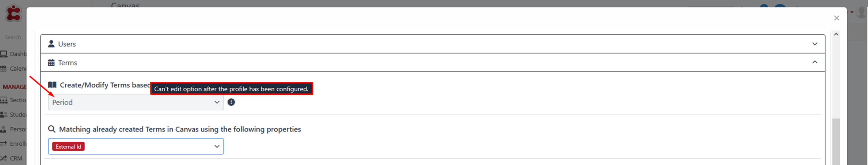The image size is (868, 165).
Task: Click the app logo in the top-left corner
Action: click(x=14, y=13)
